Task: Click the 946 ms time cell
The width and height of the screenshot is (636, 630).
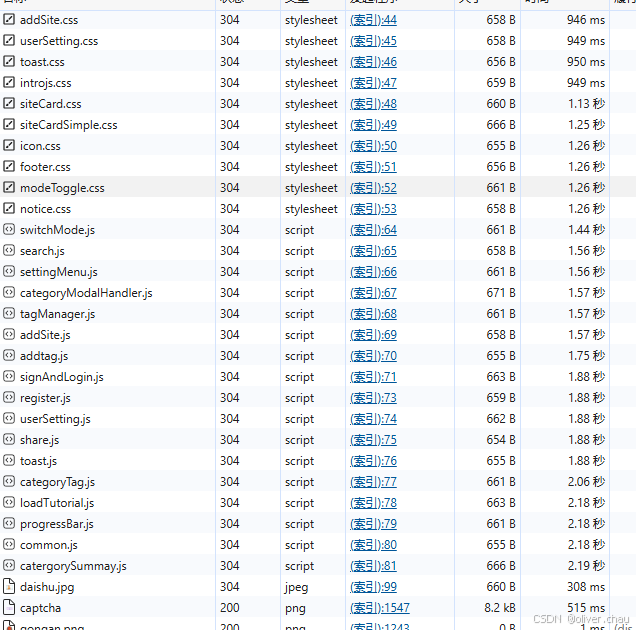Action: tap(586, 19)
